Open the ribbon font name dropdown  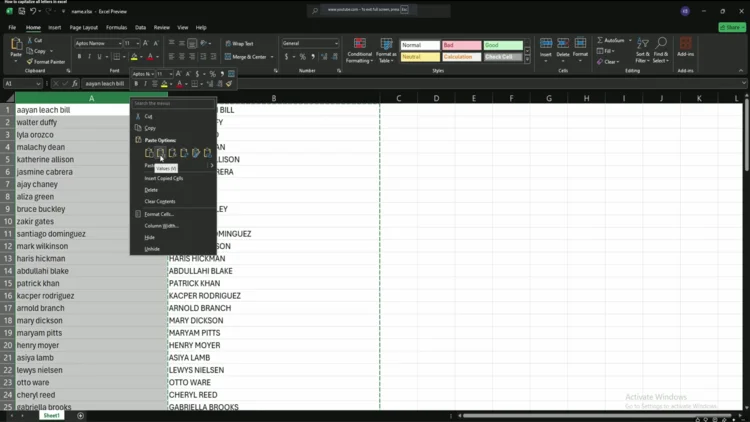[x=120, y=44]
